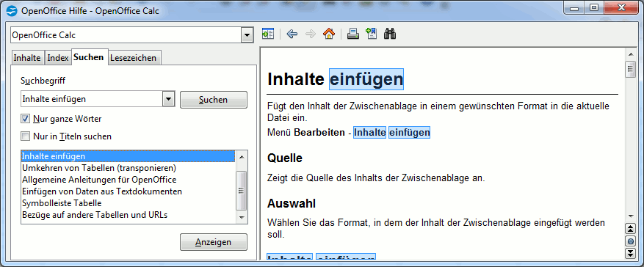Click the OpenOffice app icon in title bar
Screen dimensions: 644x267
(12, 11)
